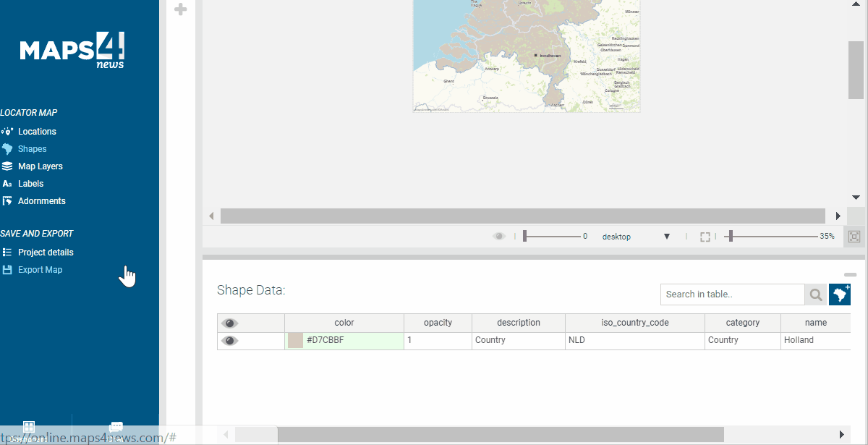Open the Labels section in sidebar
The image size is (868, 445).
tap(31, 184)
